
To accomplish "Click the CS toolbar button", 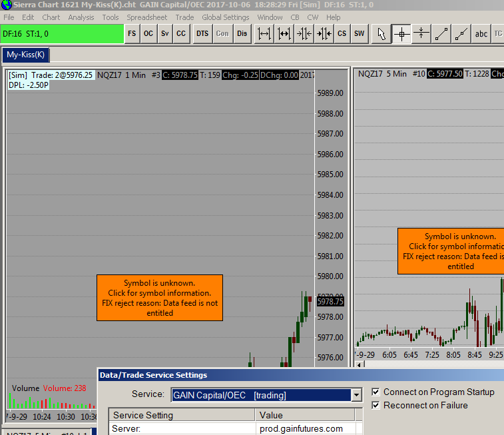I will (x=342, y=34).
